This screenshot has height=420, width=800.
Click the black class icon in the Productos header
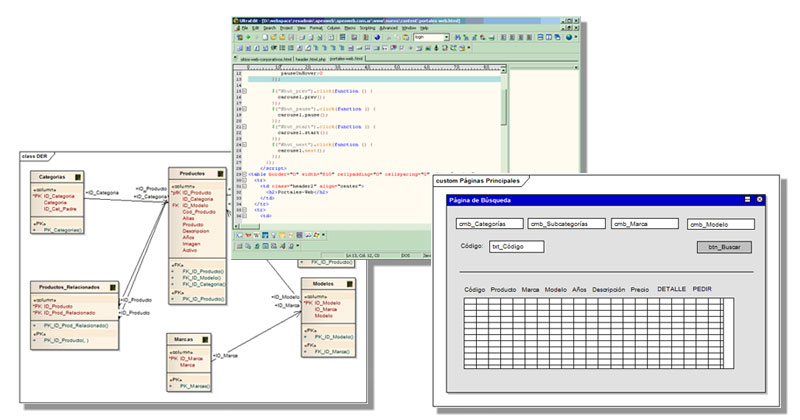coord(220,174)
